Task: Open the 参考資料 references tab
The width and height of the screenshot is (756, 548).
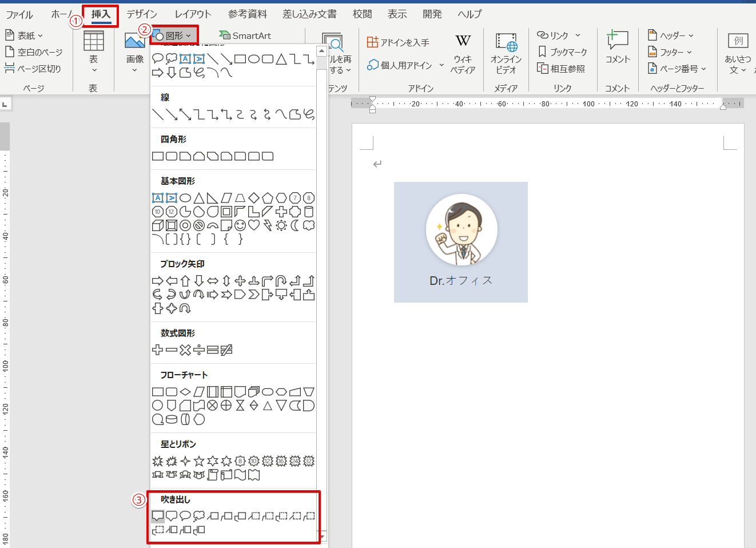Action: tap(248, 14)
